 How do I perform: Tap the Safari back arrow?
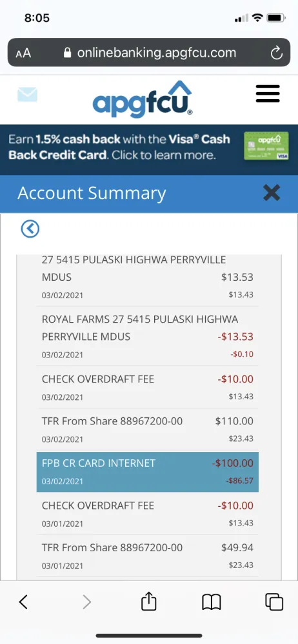pyautogui.click(x=23, y=602)
